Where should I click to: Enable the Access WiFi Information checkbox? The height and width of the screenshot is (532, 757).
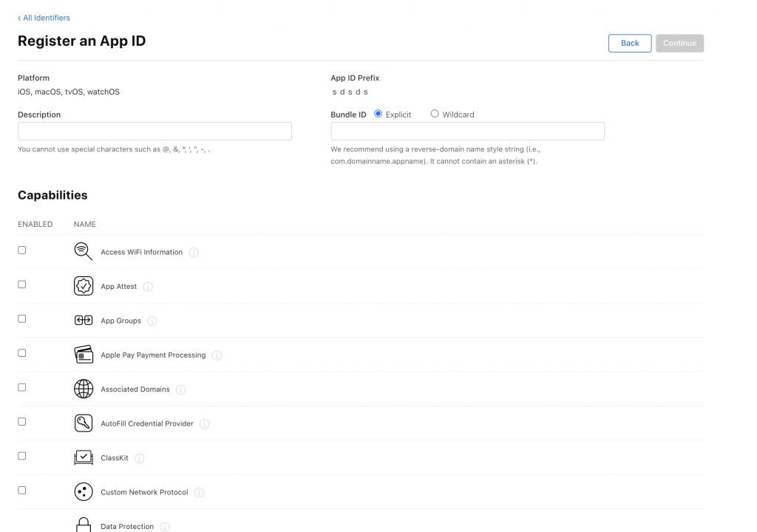(x=21, y=250)
